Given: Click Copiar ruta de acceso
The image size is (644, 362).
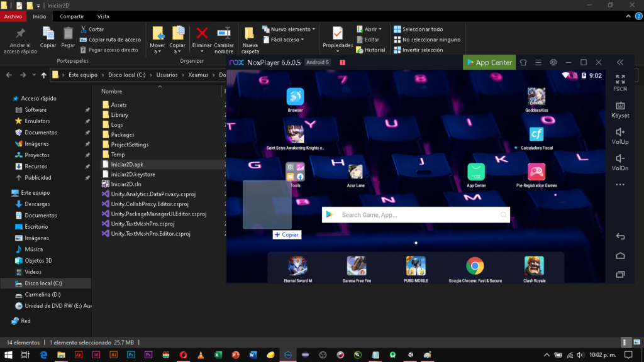Looking at the screenshot, I should click(x=111, y=40).
